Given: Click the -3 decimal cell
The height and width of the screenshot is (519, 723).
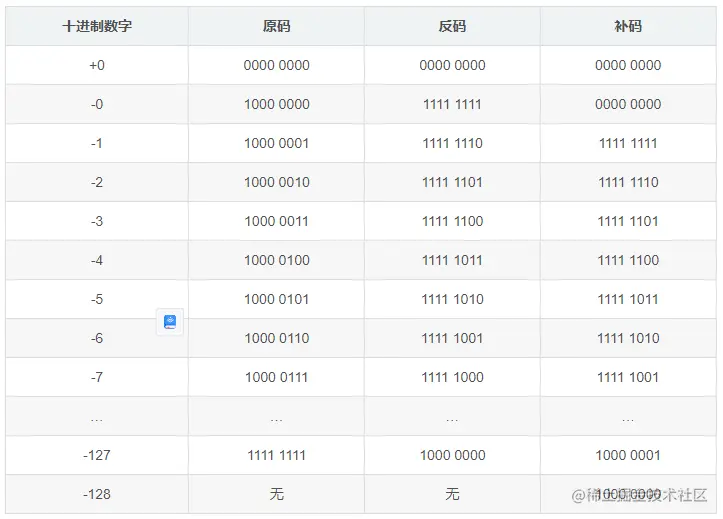Looking at the screenshot, I should [97, 221].
